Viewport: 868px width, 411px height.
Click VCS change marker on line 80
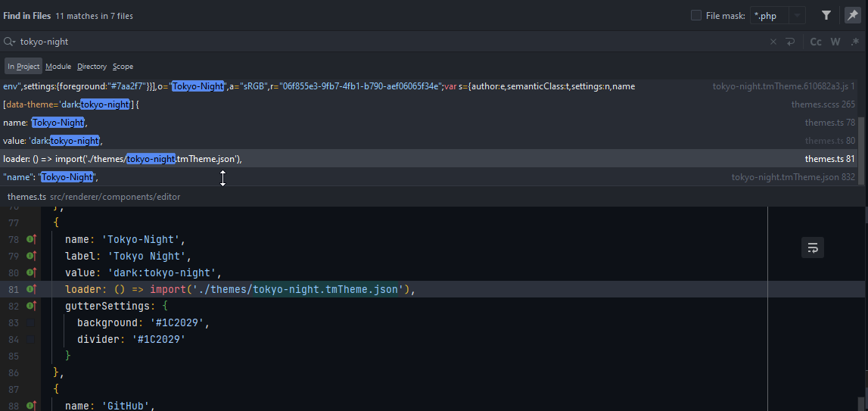pyautogui.click(x=31, y=272)
